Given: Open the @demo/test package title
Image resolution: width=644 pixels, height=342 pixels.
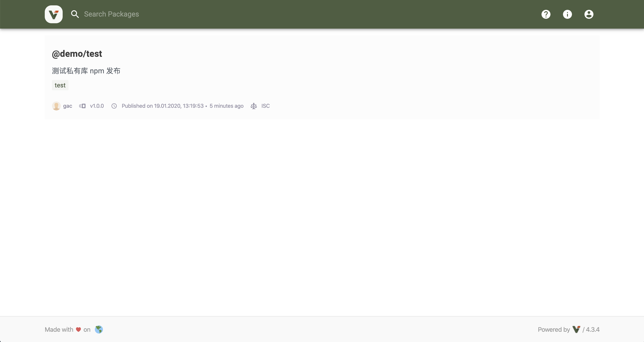Looking at the screenshot, I should pyautogui.click(x=77, y=54).
